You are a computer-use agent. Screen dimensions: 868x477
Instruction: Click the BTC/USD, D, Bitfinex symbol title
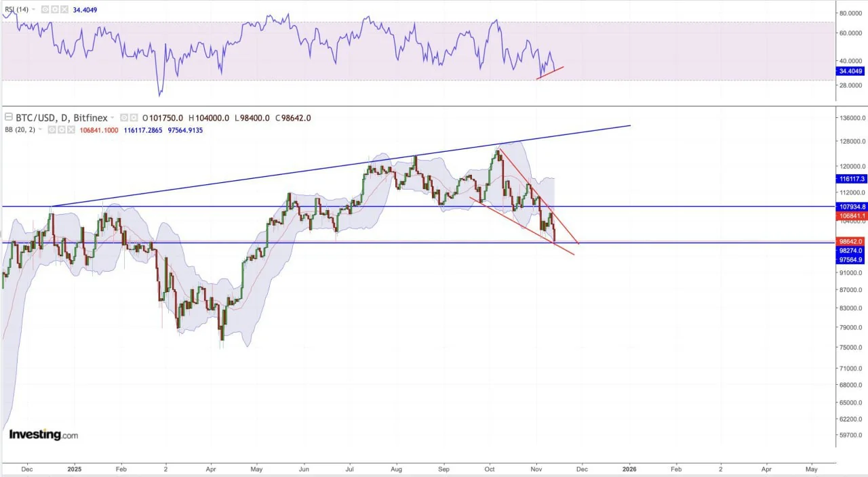point(61,118)
